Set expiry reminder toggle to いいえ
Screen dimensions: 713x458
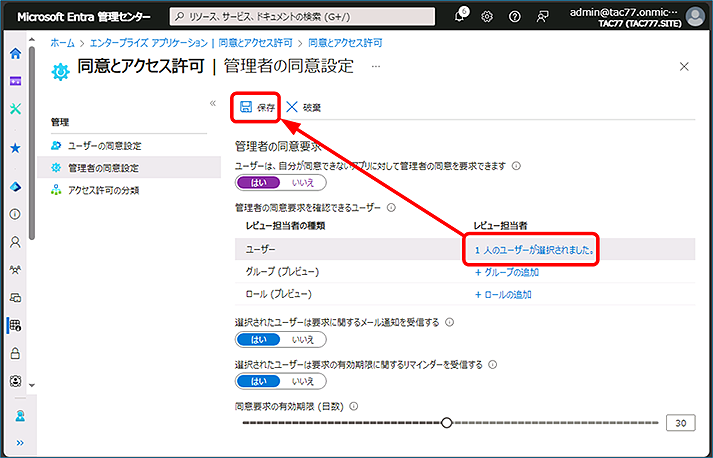click(303, 381)
